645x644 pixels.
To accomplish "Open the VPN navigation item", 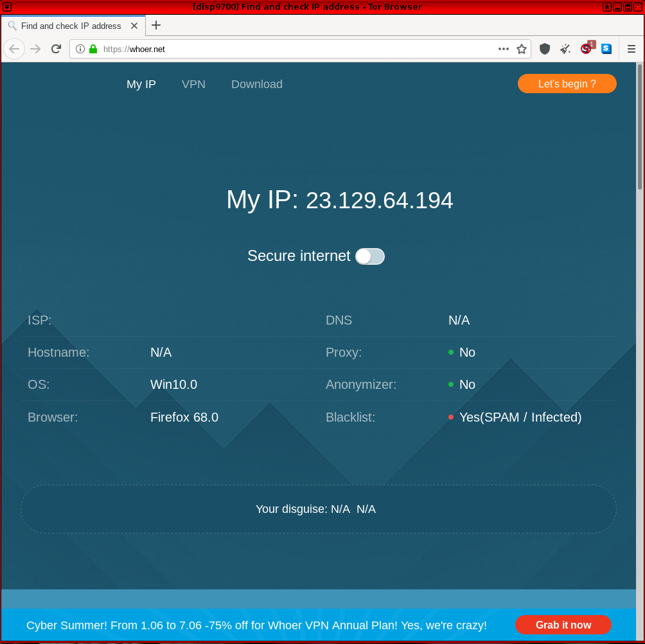I will pos(193,84).
